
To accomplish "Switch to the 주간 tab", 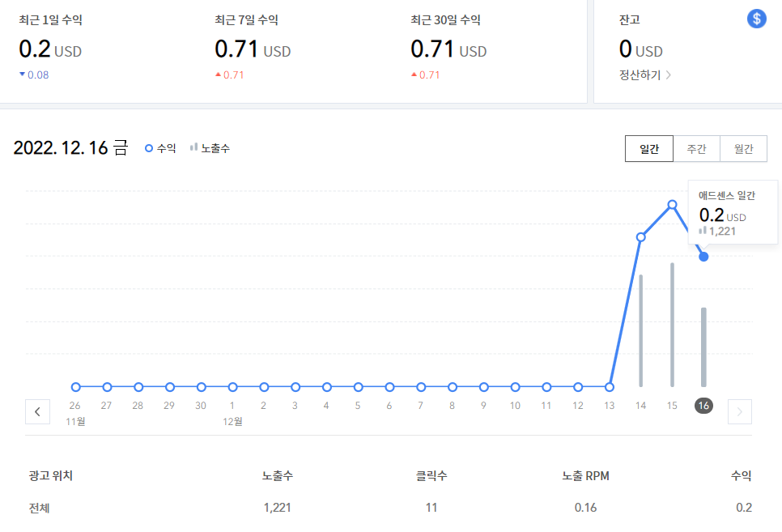I will pos(696,148).
